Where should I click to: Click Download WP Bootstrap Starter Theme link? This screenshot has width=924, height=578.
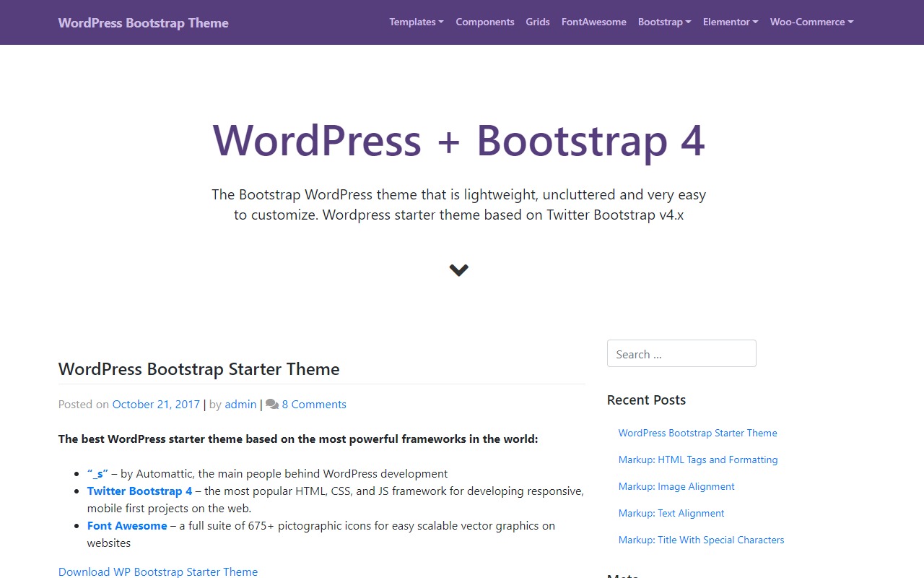coord(158,571)
